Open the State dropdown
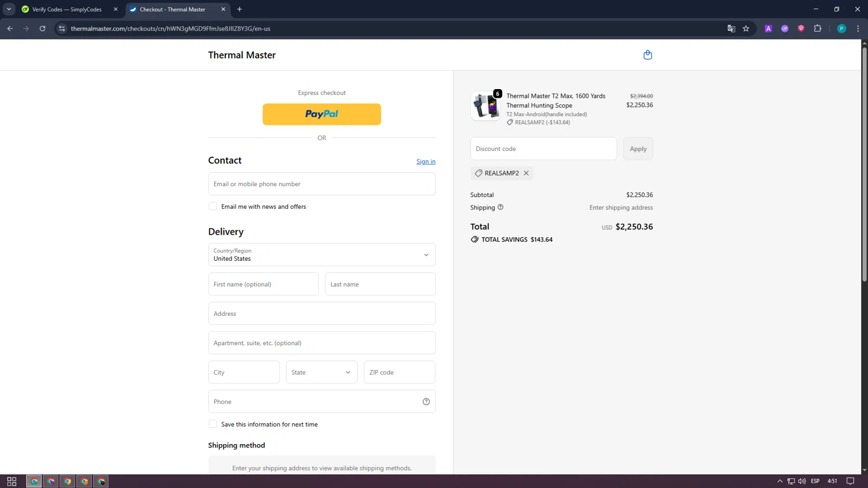 [322, 372]
